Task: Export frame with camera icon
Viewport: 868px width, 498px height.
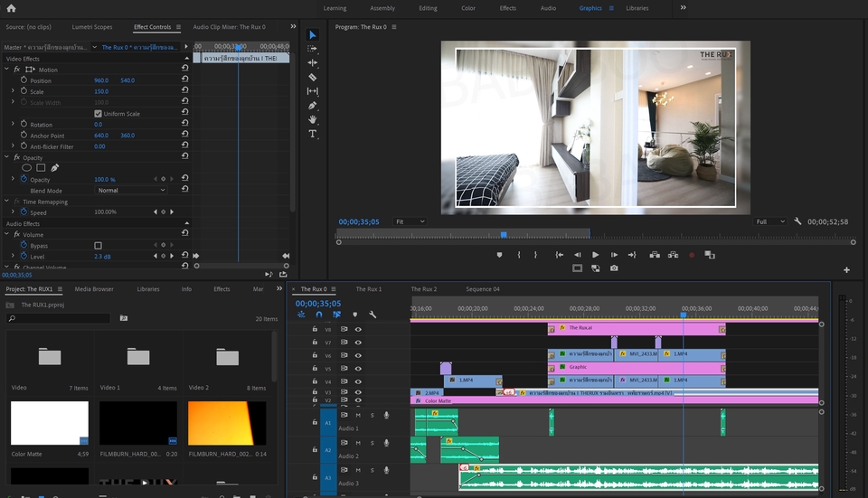Action: tap(614, 268)
